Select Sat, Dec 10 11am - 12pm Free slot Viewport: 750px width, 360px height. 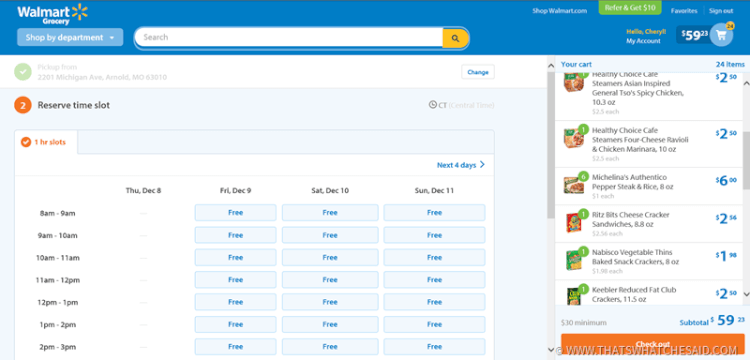coord(330,280)
